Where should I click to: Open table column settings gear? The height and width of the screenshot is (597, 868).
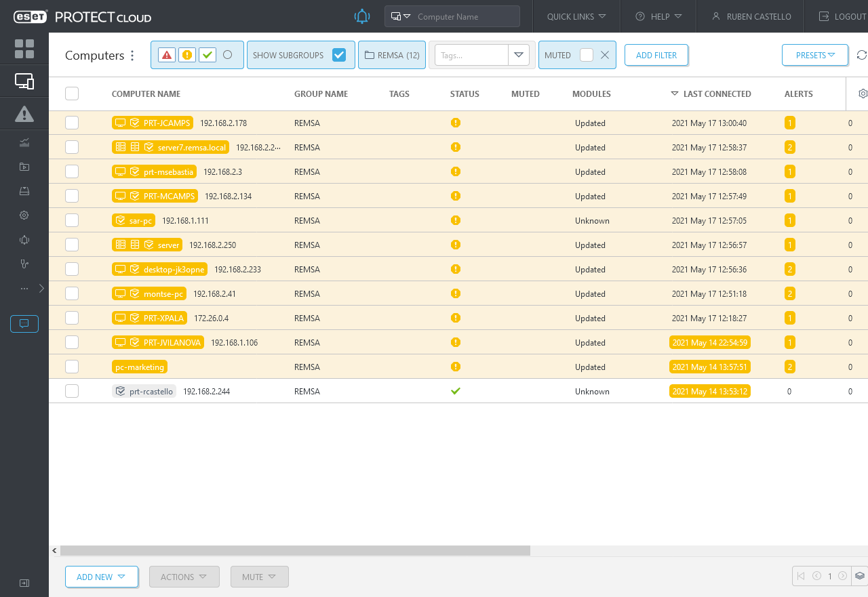[863, 94]
